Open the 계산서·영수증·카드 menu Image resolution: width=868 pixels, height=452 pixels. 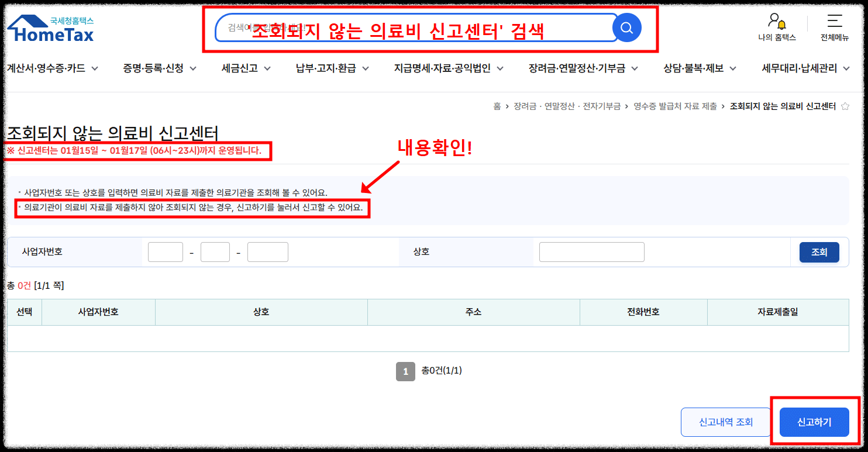pyautogui.click(x=47, y=68)
